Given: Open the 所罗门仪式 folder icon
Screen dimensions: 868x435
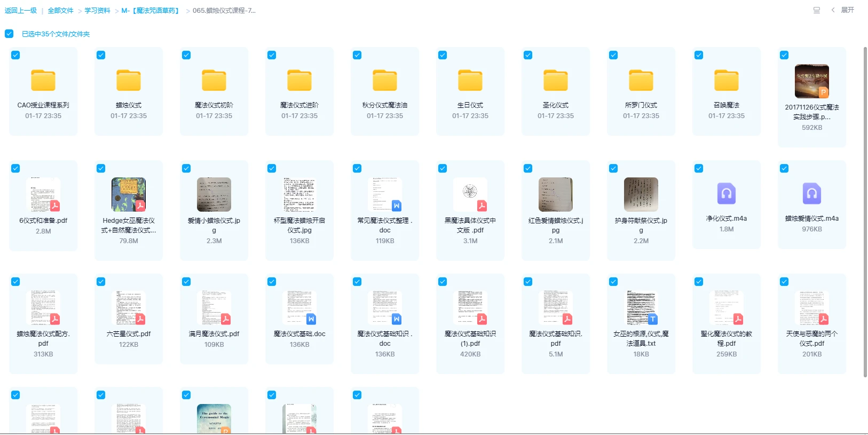Looking at the screenshot, I should (x=641, y=81).
